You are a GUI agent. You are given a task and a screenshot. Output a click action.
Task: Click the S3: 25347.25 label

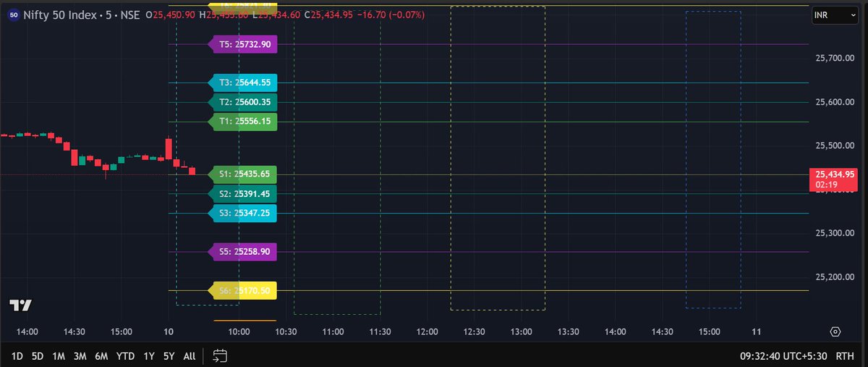pyautogui.click(x=242, y=213)
